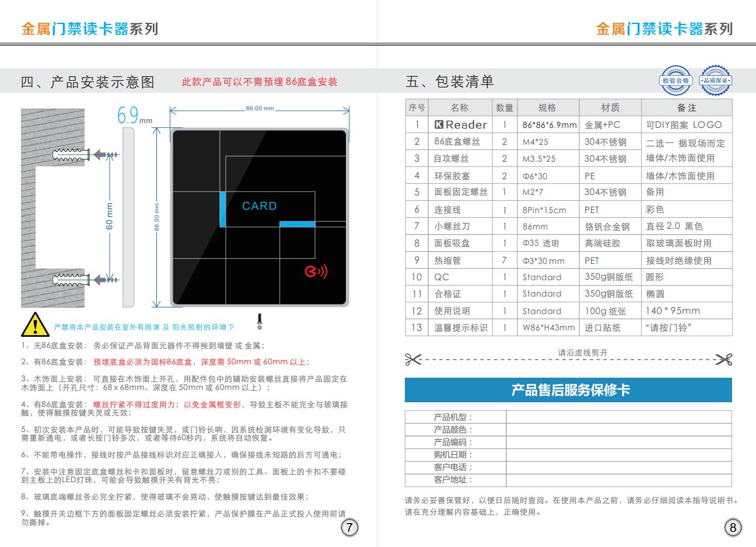Click the 五、包装清单 section heading

click(x=450, y=82)
